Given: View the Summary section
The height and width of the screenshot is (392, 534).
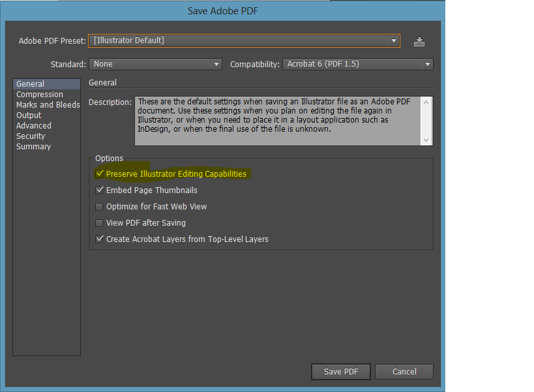Looking at the screenshot, I should pos(33,147).
